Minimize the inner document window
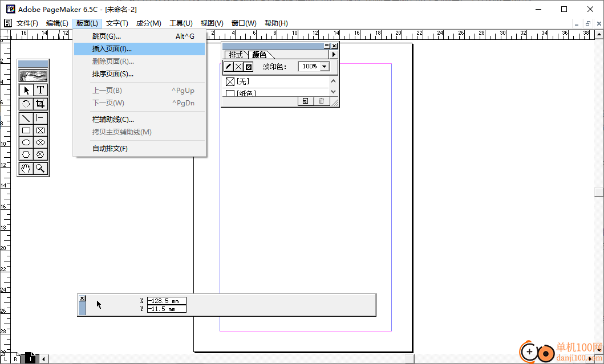The height and width of the screenshot is (364, 604). [x=577, y=23]
